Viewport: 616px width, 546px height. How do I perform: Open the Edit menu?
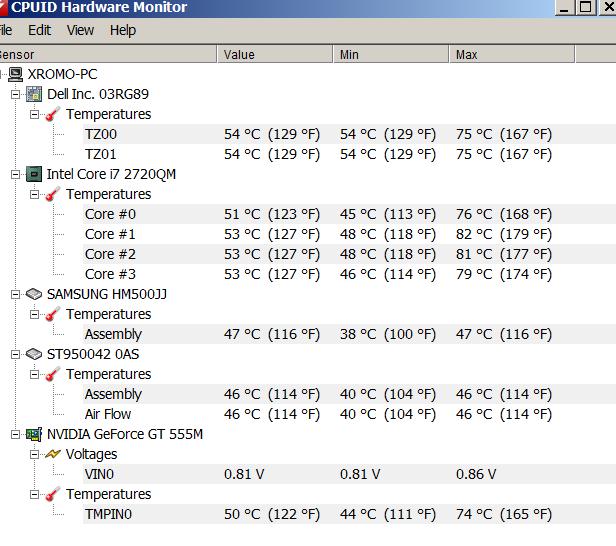tap(39, 30)
